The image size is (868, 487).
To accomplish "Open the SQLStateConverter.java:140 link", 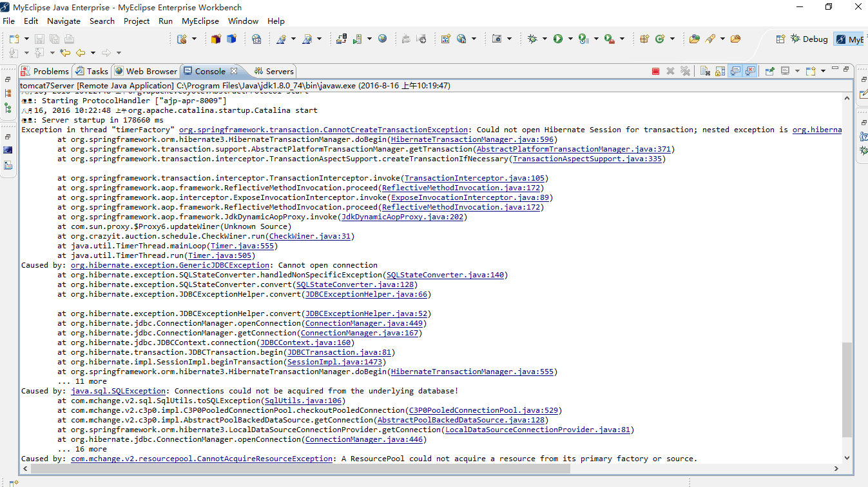I will (445, 275).
